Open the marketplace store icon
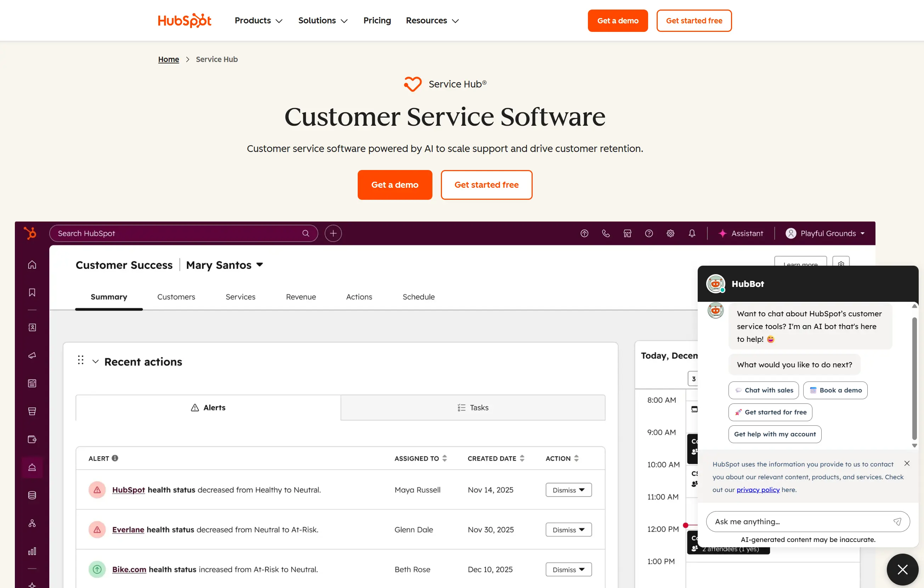This screenshot has width=924, height=588. click(x=627, y=233)
